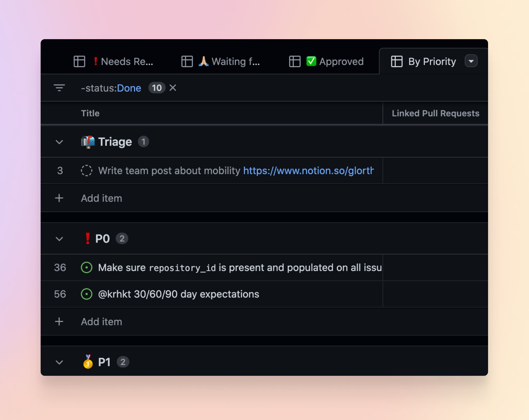
Task: Click the -status:Done filter input field
Action: pos(111,88)
